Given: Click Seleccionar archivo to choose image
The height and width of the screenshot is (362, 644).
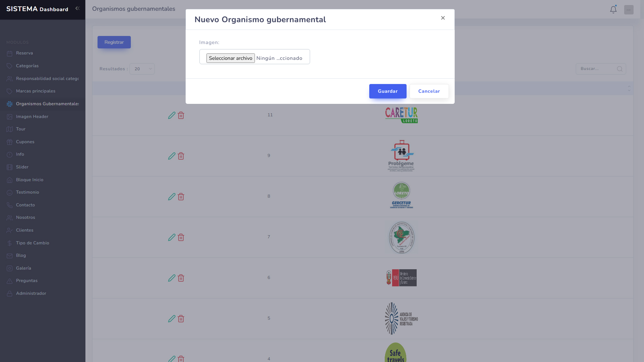Looking at the screenshot, I should 230,58.
